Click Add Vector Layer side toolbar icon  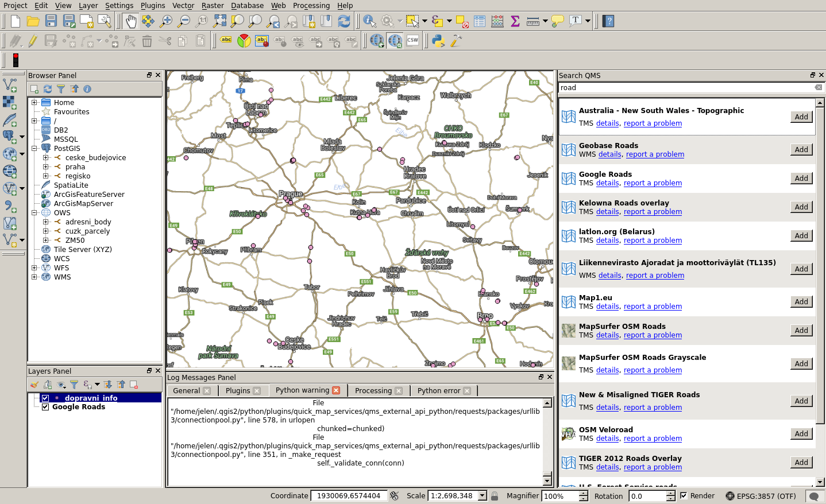[10, 85]
